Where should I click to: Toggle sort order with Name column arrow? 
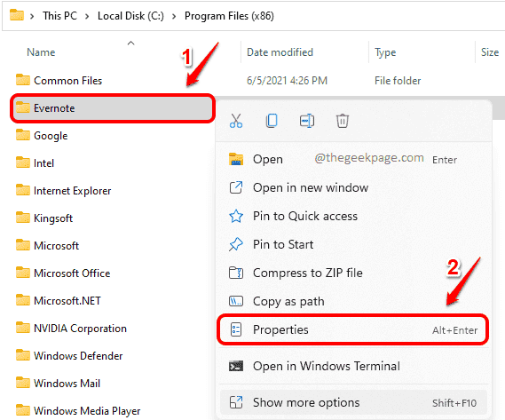[130, 43]
